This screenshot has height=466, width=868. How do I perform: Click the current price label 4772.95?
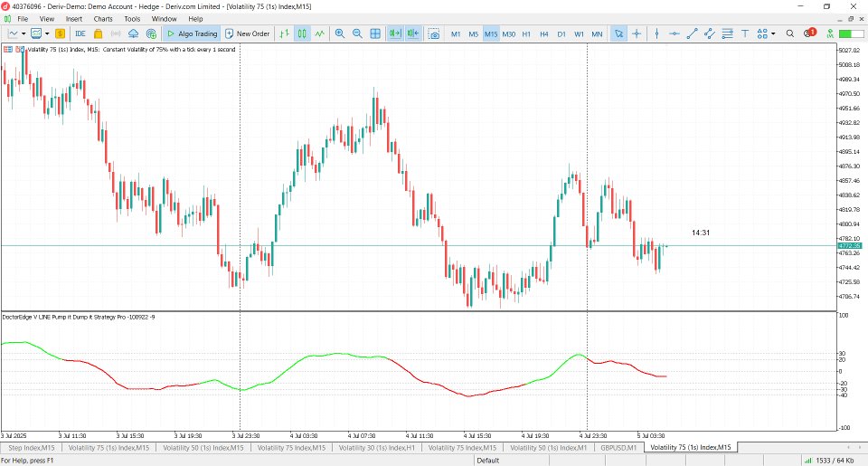850,245
